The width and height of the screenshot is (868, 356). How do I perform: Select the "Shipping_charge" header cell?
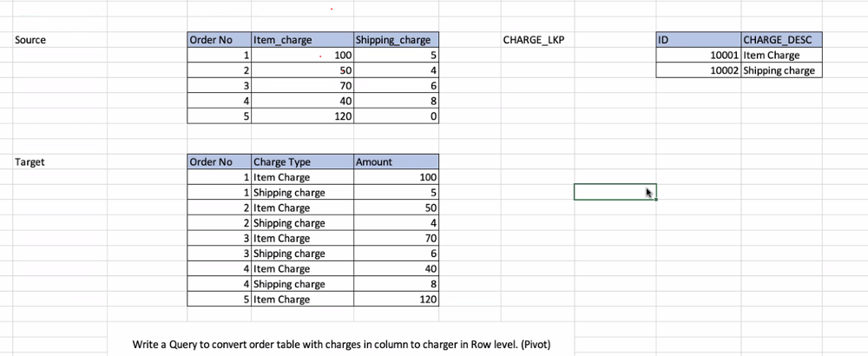[x=397, y=40]
